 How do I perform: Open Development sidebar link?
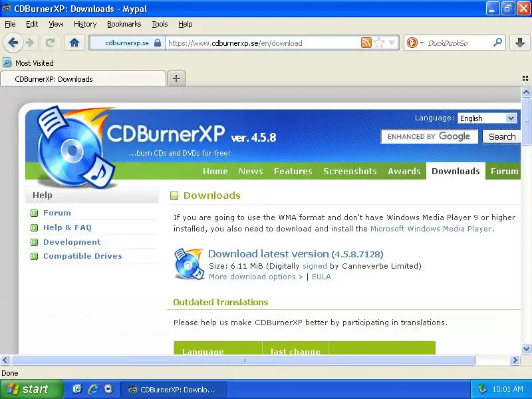(x=72, y=242)
